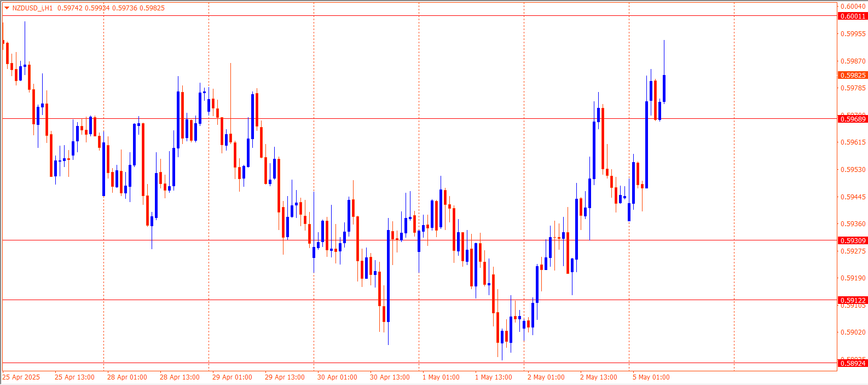Click the 1 May 01:00 time label
Image resolution: width=868 pixels, height=385 pixels.
click(x=441, y=377)
